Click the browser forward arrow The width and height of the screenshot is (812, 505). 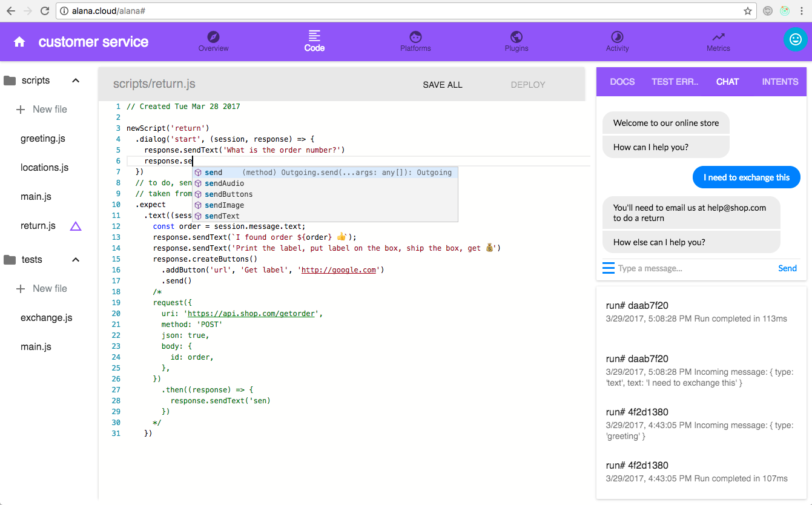pos(28,11)
